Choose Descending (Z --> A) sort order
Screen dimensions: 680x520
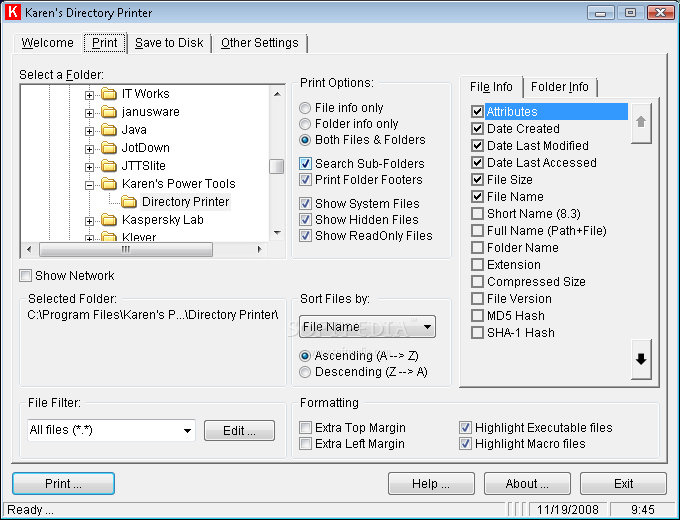point(305,372)
